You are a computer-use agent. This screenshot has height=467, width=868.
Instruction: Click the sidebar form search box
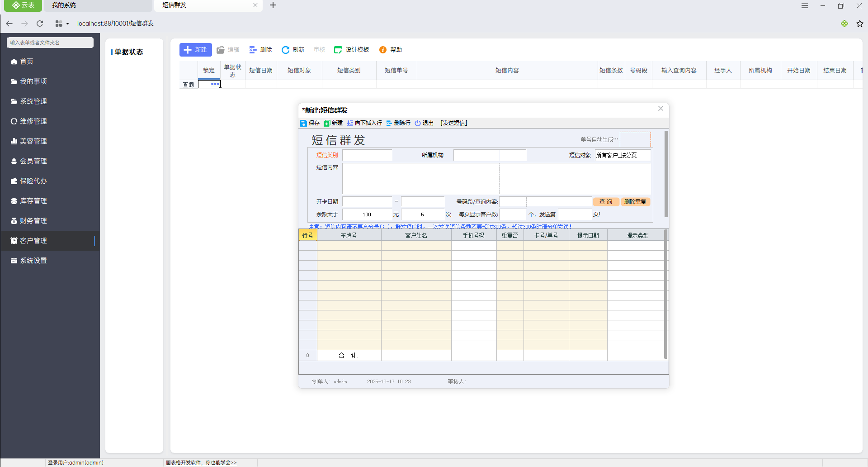50,43
